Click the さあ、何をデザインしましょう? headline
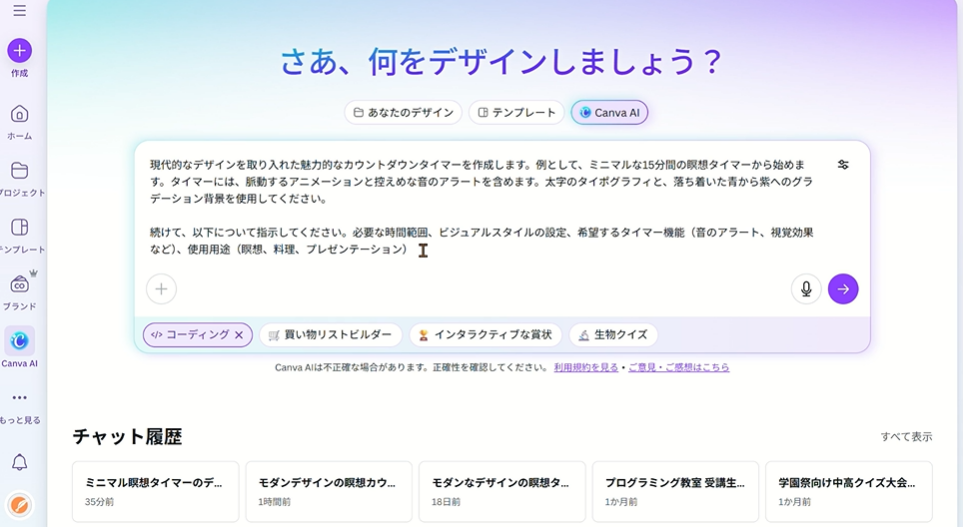 [501, 62]
